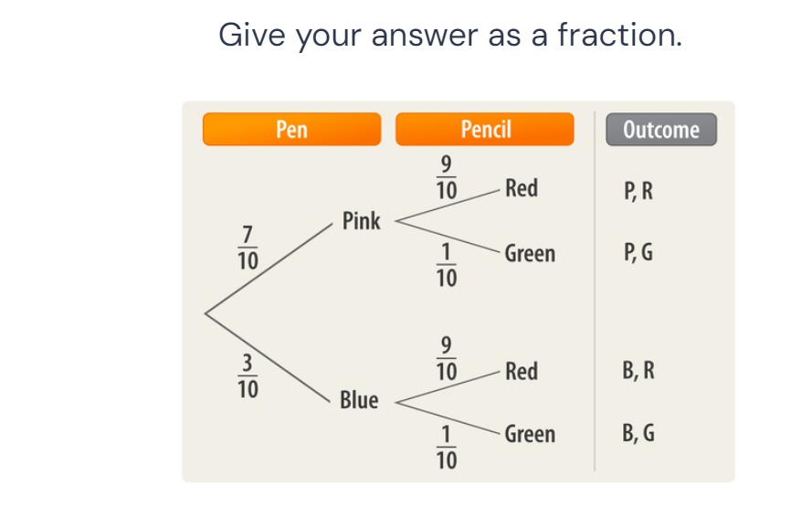Select the P, G outcome

click(x=638, y=252)
